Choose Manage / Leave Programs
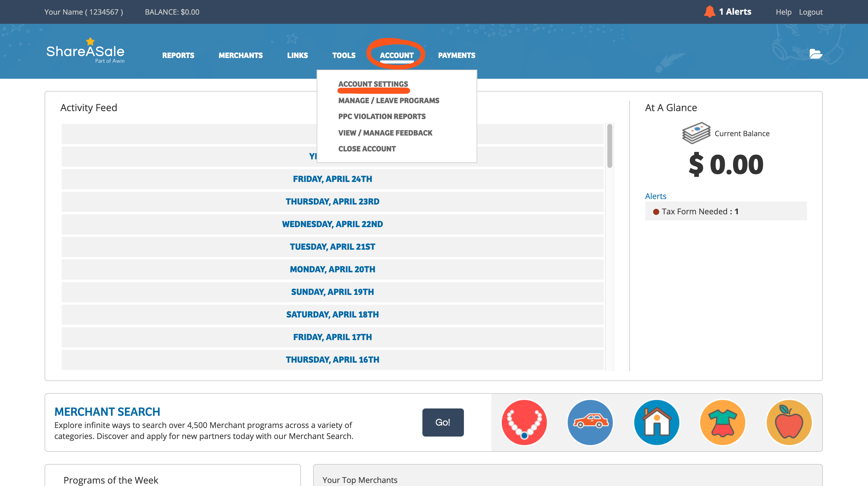This screenshot has height=486, width=868. pos(389,100)
